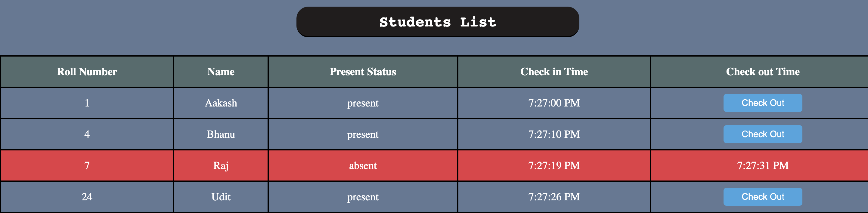Click the Check Out button for Bhanu
868x213 pixels.
[763, 134]
